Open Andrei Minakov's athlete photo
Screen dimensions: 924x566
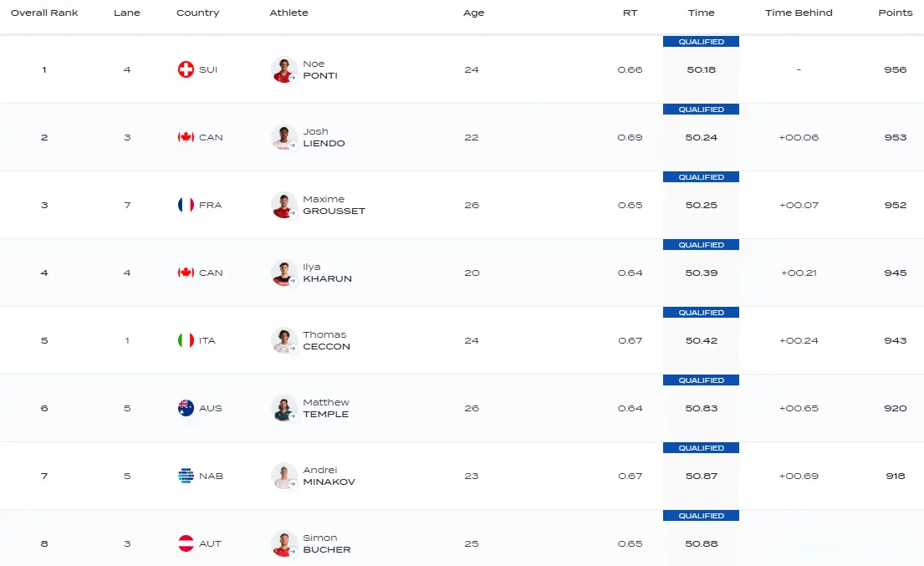point(284,476)
